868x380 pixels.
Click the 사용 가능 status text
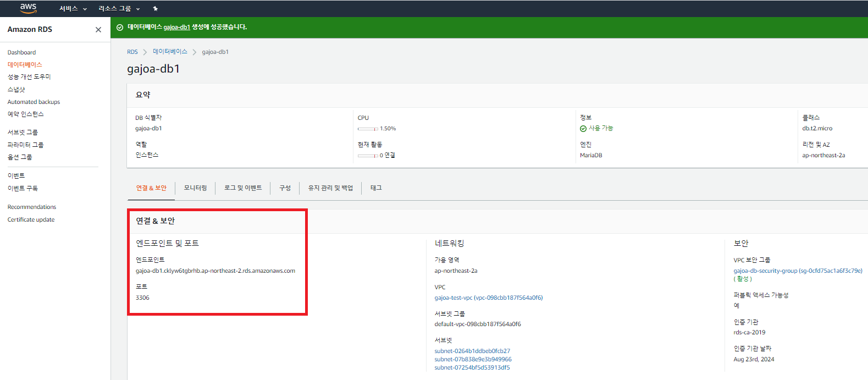coord(601,128)
